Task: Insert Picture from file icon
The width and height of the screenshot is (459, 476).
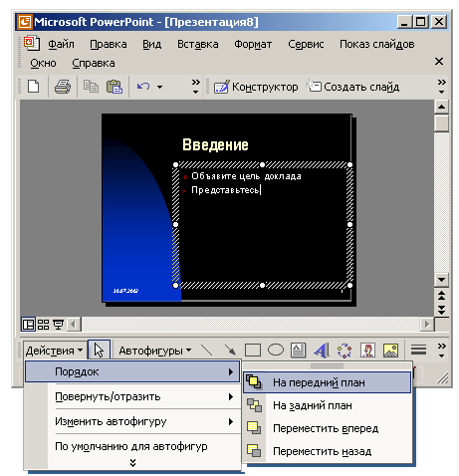Action: coord(390,351)
